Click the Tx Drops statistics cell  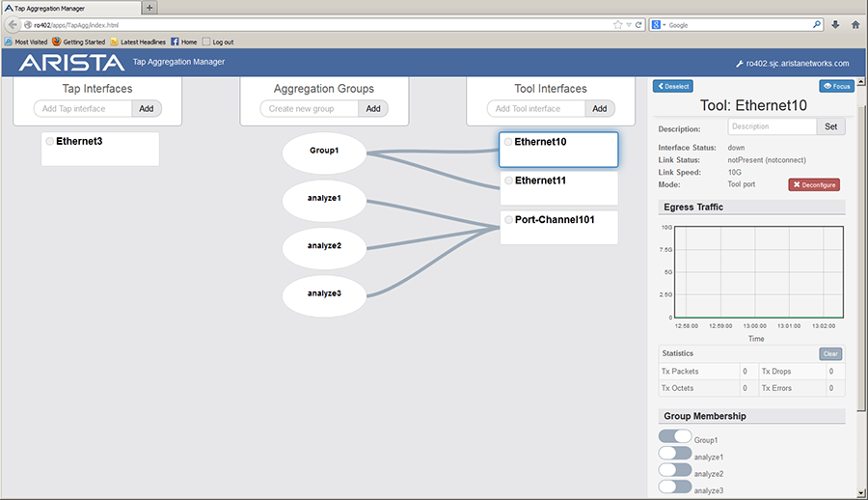pyautogui.click(x=794, y=372)
